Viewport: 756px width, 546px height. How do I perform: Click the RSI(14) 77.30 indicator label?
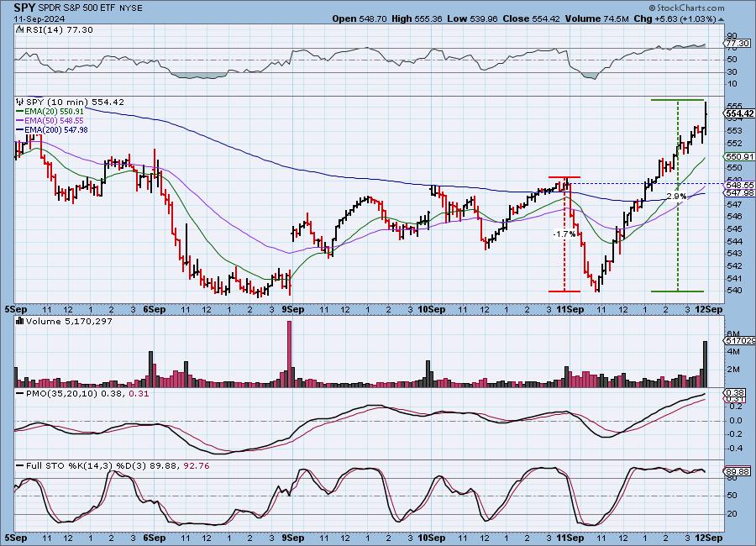58,29
